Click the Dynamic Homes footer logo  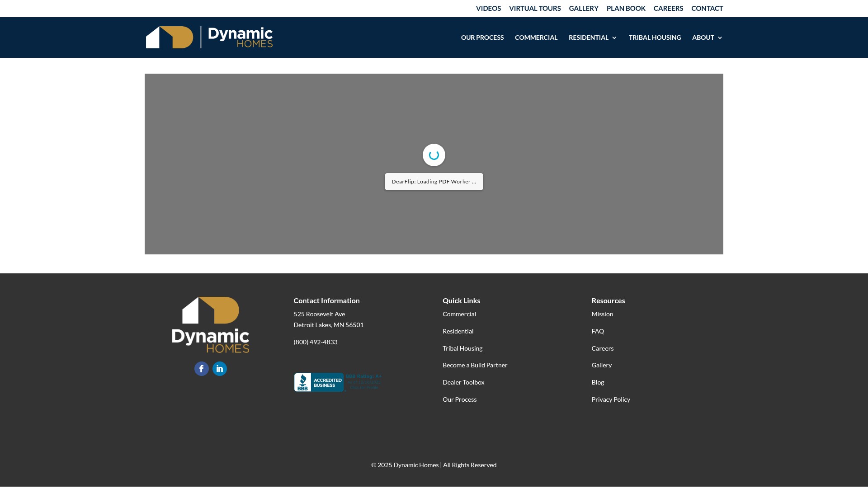click(211, 324)
